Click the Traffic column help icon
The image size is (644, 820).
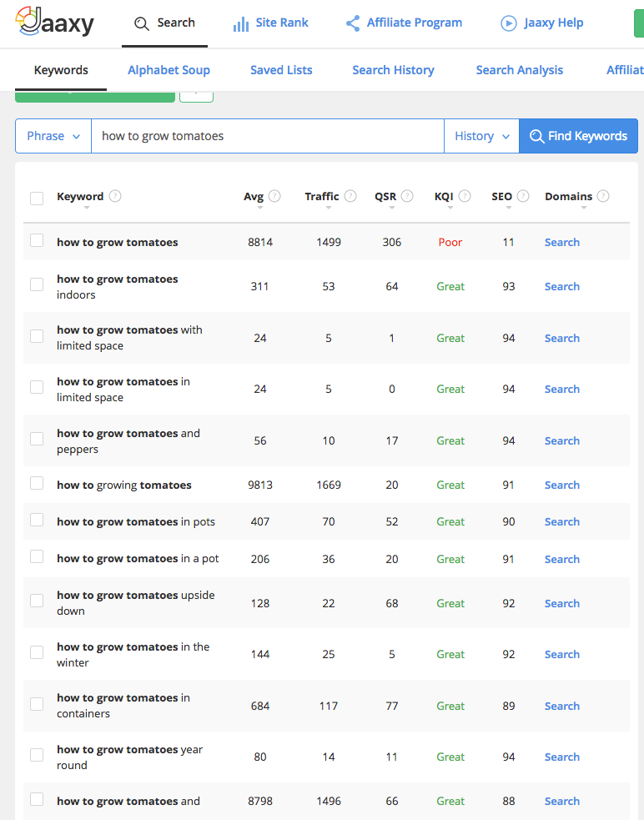(350, 196)
